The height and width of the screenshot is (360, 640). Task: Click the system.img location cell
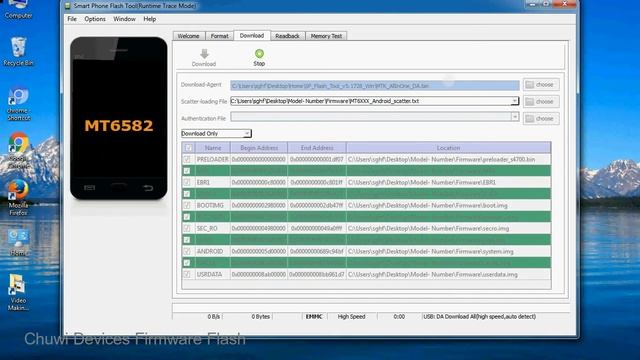click(449, 251)
